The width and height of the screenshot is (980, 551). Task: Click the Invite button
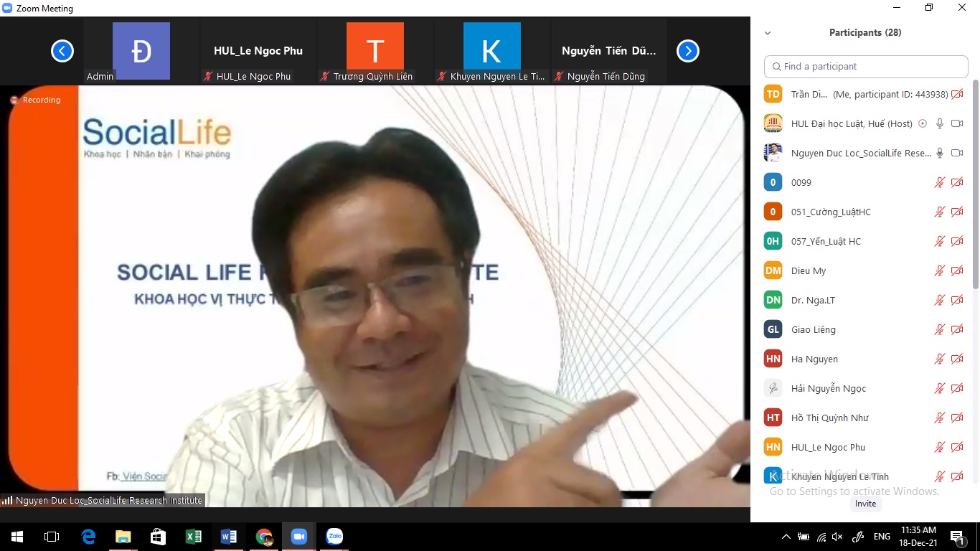[x=865, y=504]
